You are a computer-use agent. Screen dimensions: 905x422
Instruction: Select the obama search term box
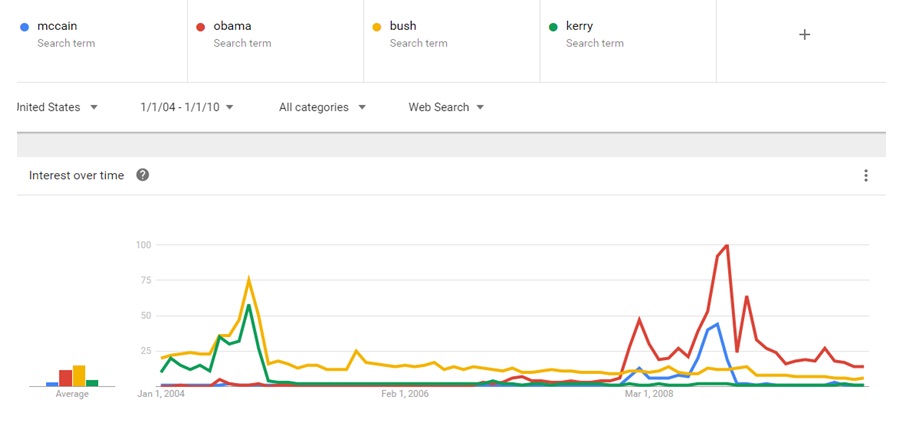click(276, 35)
